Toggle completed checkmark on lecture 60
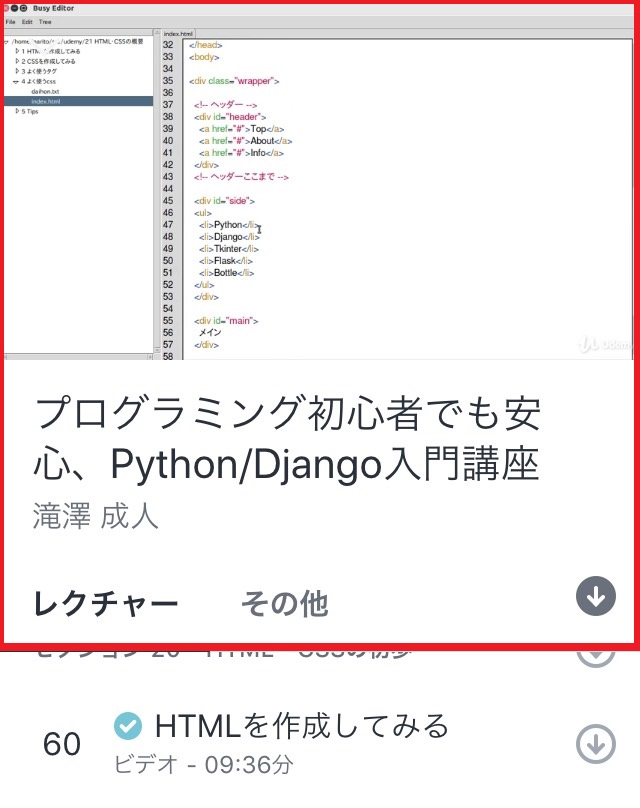The height and width of the screenshot is (808, 640). coord(127,724)
